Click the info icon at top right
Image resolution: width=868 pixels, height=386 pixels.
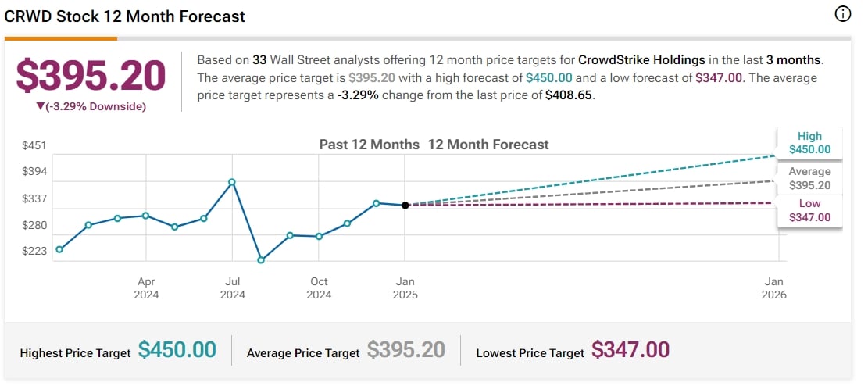pyautogui.click(x=842, y=13)
